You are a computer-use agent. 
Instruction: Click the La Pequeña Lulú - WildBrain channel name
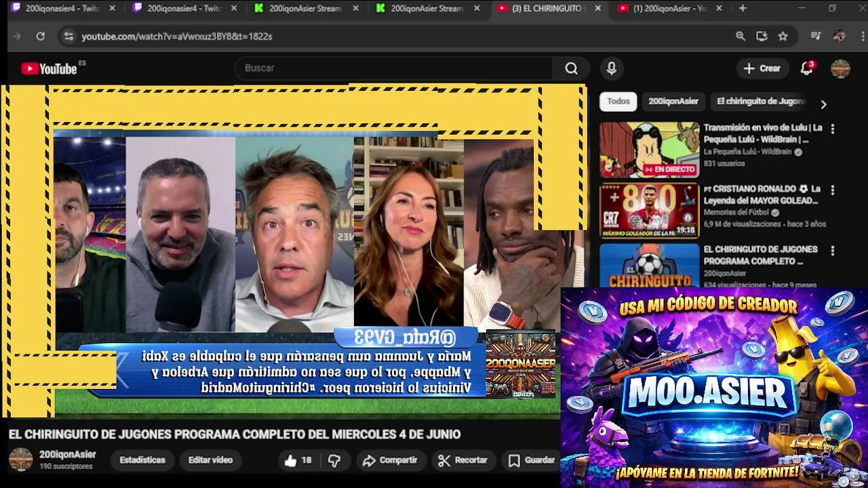748,152
